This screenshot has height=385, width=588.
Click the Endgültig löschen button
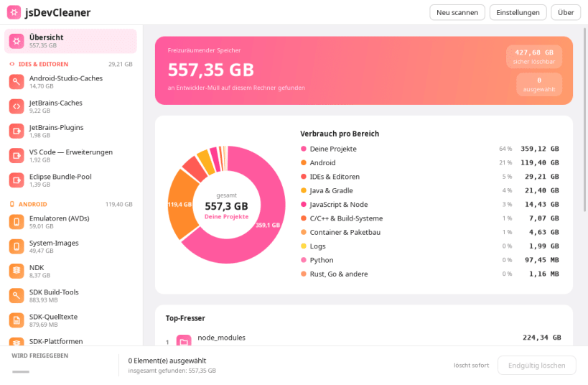click(536, 365)
